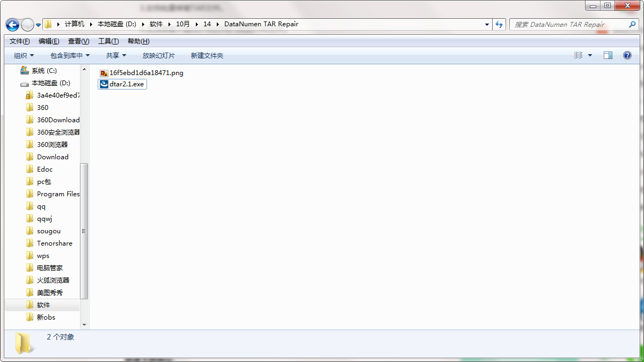Click the forward navigation arrow
Image resolution: width=644 pixels, height=362 pixels.
tap(27, 25)
